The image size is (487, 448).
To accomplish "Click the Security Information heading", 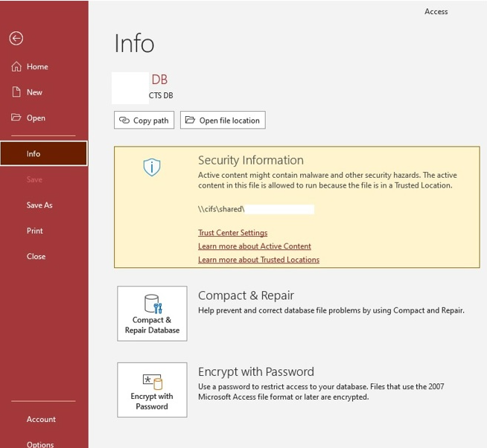I will 251,160.
